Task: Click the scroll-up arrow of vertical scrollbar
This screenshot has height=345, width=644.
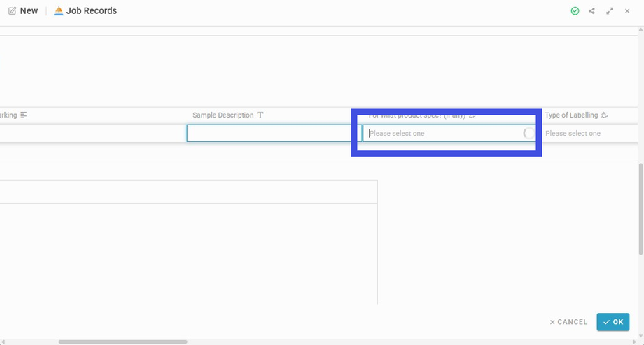Action: [641, 30]
